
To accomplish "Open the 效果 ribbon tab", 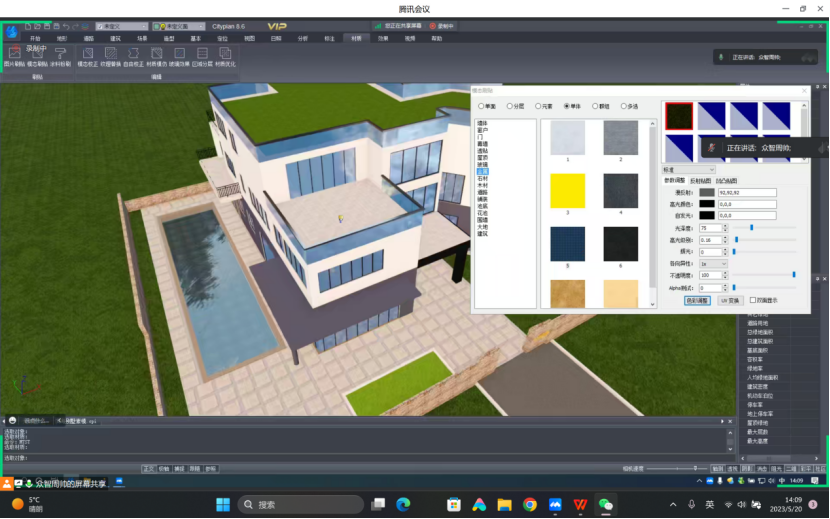I will [x=383, y=38].
